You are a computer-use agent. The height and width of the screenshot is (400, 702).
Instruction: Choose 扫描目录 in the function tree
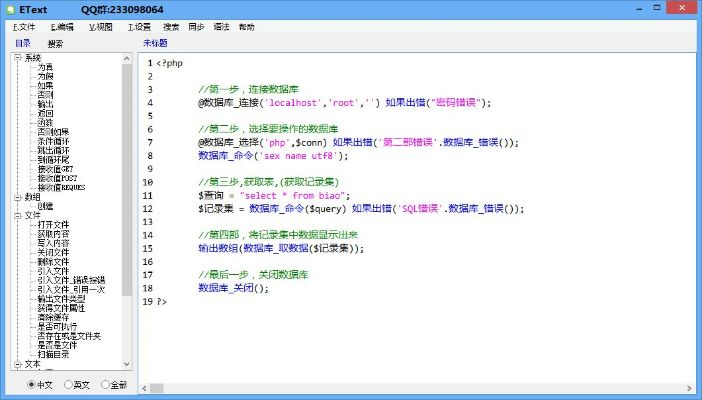point(54,354)
